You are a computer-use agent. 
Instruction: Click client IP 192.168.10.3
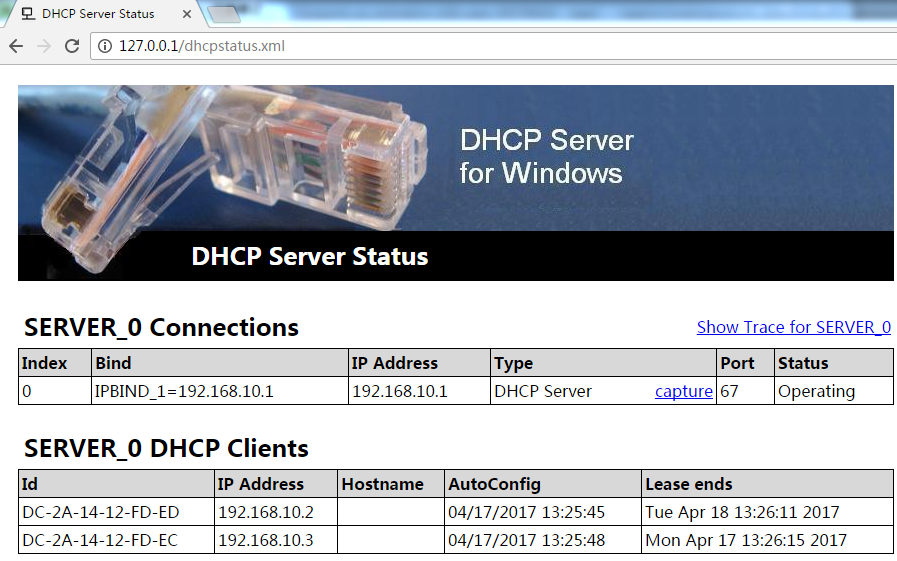[276, 540]
